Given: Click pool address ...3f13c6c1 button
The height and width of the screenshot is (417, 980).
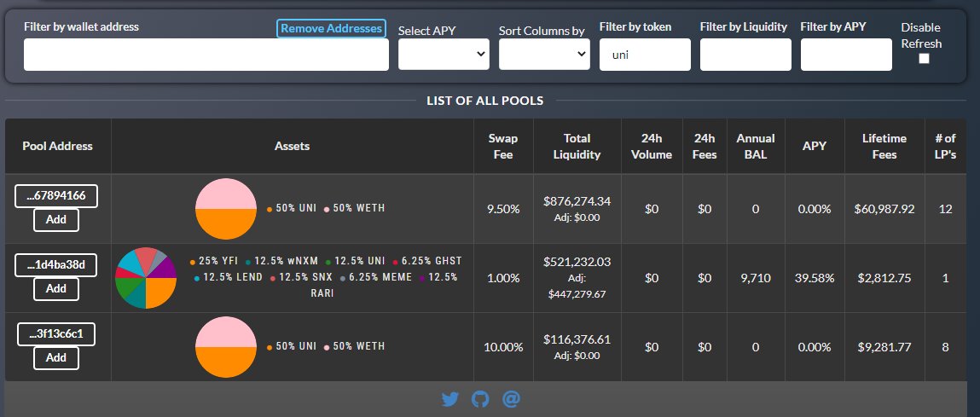Looking at the screenshot, I should (56, 334).
